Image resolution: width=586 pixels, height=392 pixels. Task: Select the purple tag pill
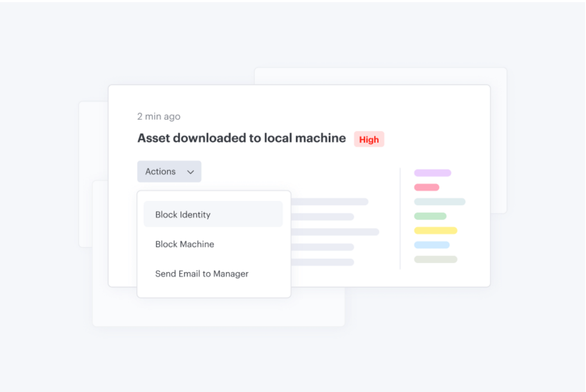(x=432, y=173)
